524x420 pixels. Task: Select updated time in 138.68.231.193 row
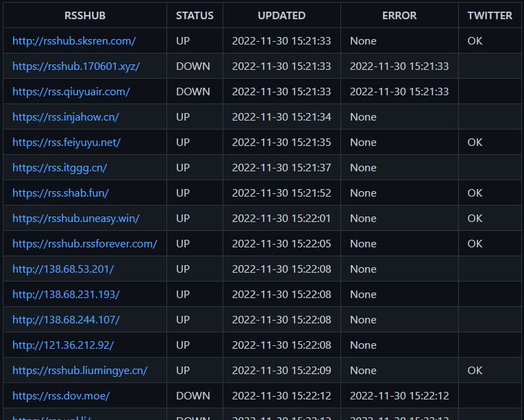pyautogui.click(x=282, y=295)
